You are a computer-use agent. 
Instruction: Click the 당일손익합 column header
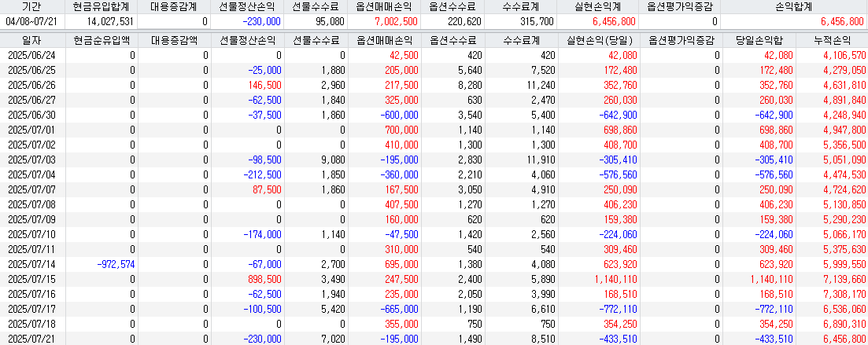[759, 40]
